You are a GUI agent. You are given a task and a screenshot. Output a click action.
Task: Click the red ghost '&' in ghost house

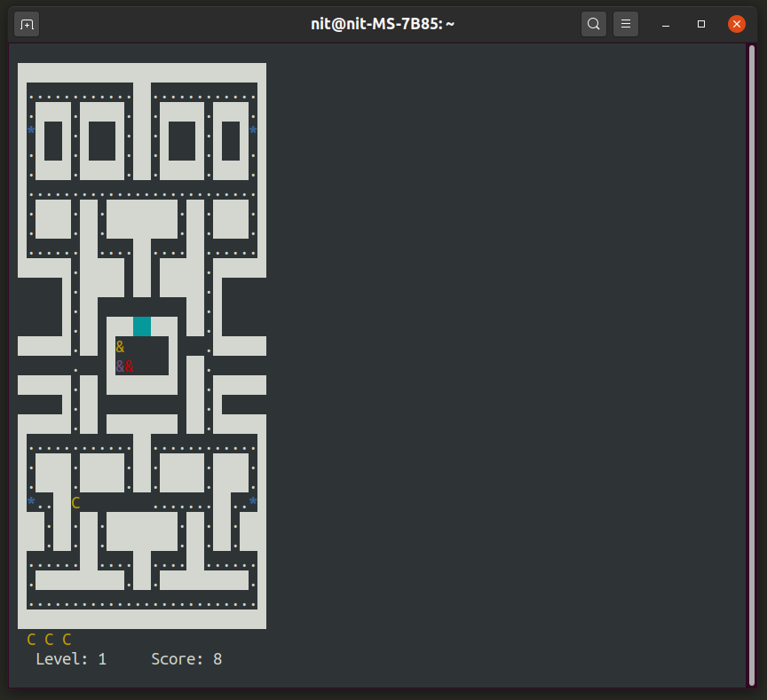pos(129,366)
